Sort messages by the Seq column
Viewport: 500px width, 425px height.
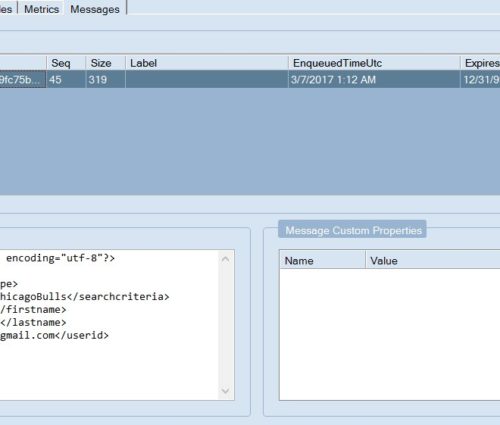(x=66, y=63)
